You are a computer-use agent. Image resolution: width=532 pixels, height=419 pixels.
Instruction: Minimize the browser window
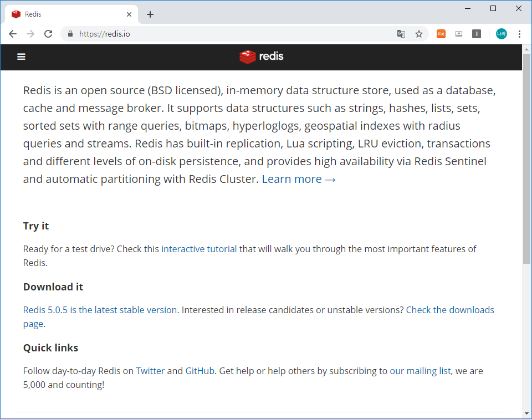tap(468, 8)
